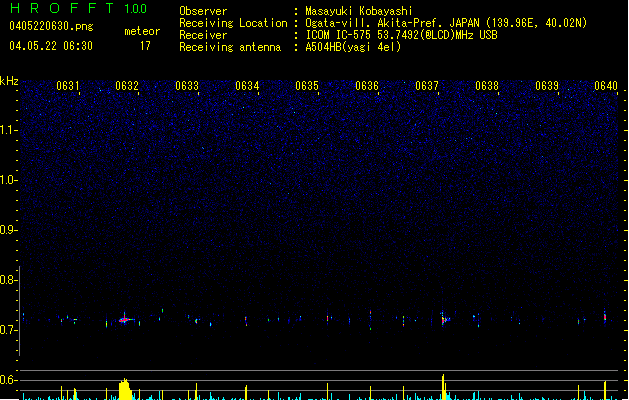Click the 0.6 kHz frequency axis label
629x400 pixels.
coord(9,380)
